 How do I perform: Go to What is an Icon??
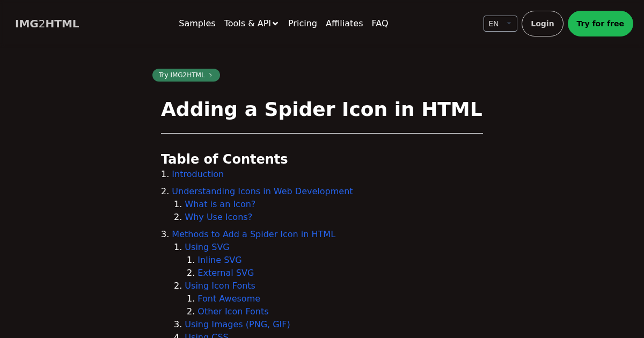coord(220,204)
